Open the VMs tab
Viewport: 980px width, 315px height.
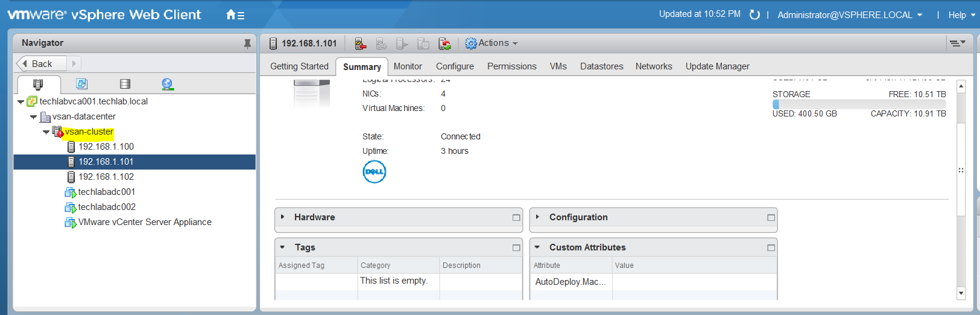(558, 66)
